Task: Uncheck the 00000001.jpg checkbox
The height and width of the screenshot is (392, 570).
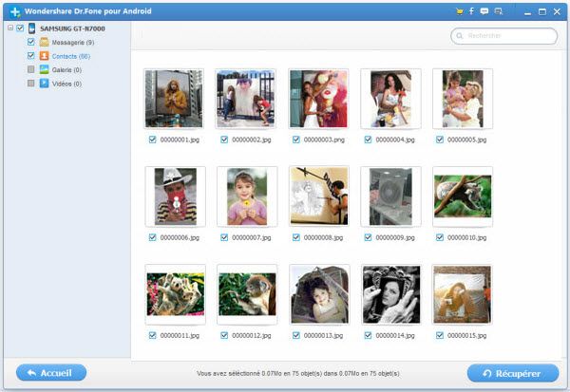Action: pos(152,140)
